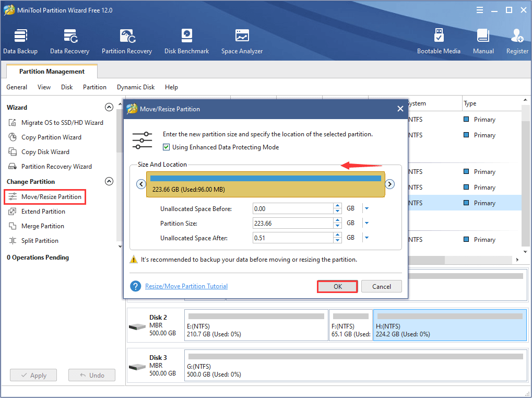Start the Disk Benchmark tool

tap(186, 41)
